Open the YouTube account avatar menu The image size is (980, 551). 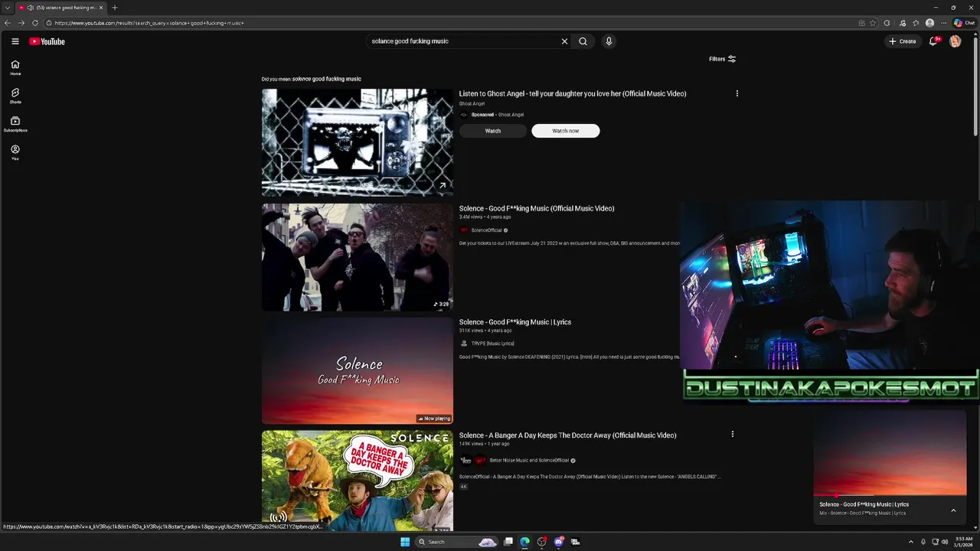(955, 41)
